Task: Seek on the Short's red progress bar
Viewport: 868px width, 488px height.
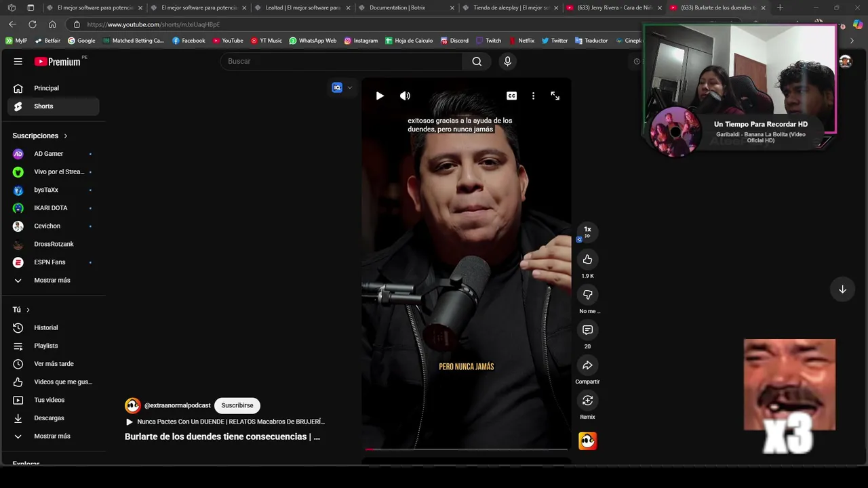Action: point(466,449)
